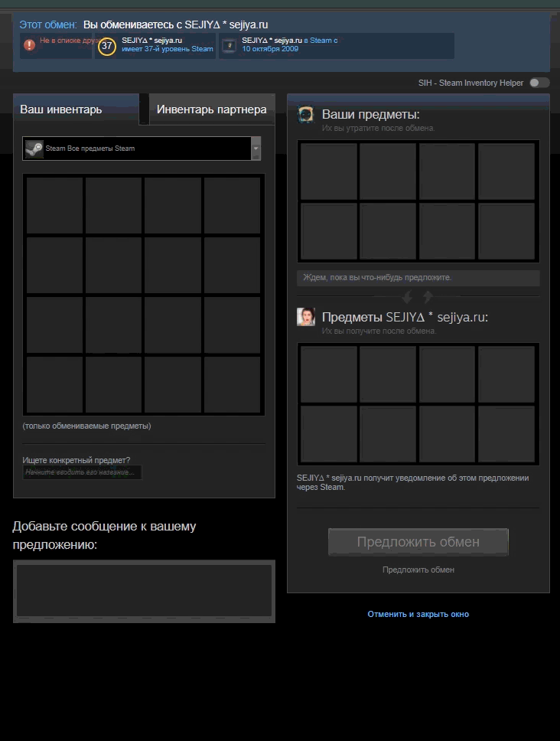Click '(только обмениваемые предметы)' note
560x741 pixels.
pos(86,426)
